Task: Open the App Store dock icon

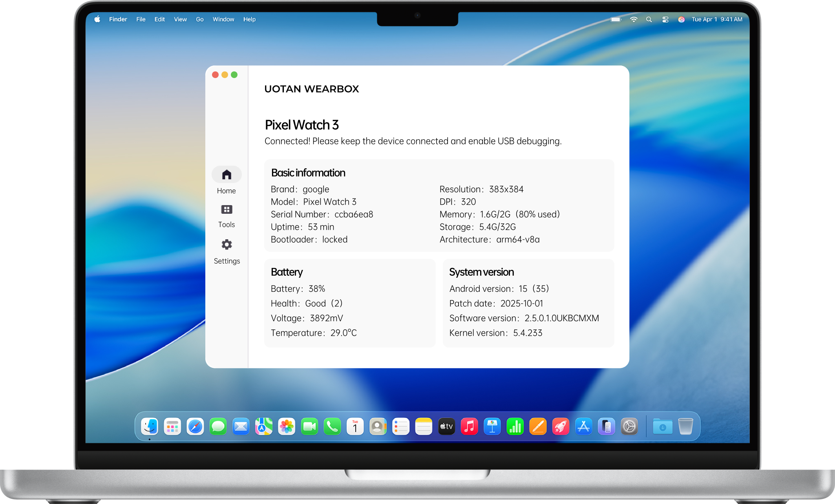Action: 583,426
